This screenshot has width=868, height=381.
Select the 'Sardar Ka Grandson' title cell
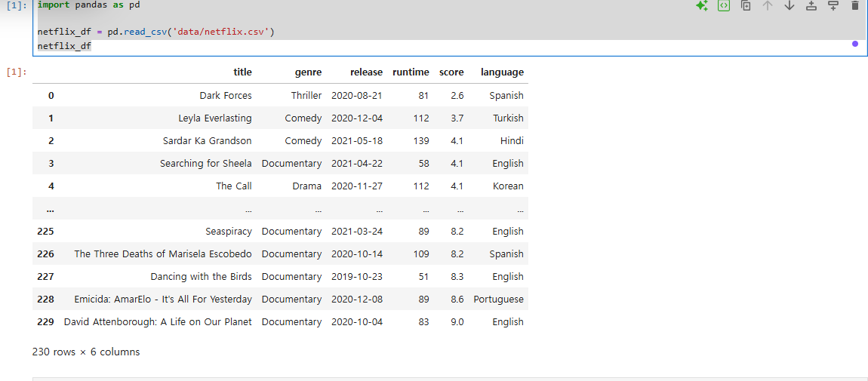[x=208, y=141]
